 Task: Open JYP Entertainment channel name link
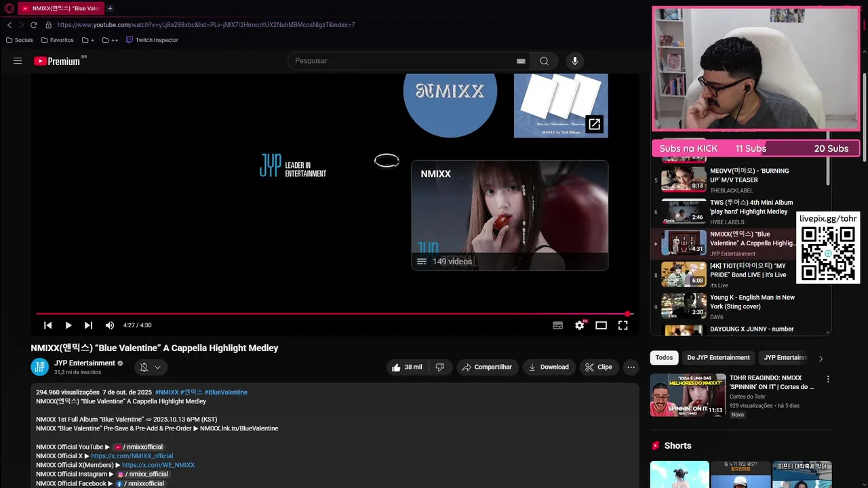(x=85, y=363)
